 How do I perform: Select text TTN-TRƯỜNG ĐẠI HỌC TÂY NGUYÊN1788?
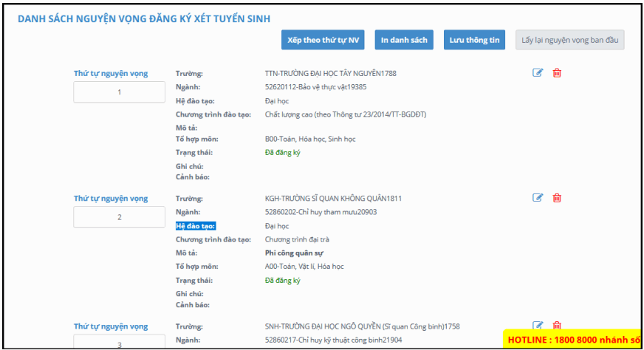click(x=331, y=74)
